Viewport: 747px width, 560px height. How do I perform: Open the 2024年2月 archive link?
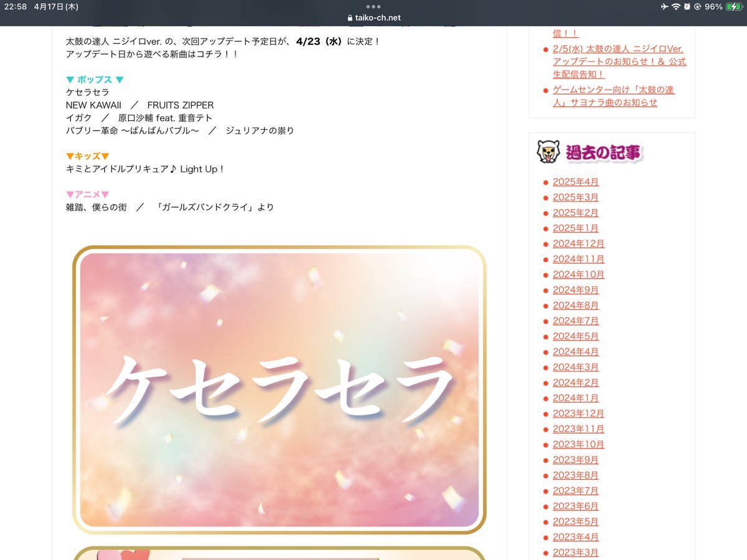pos(575,383)
